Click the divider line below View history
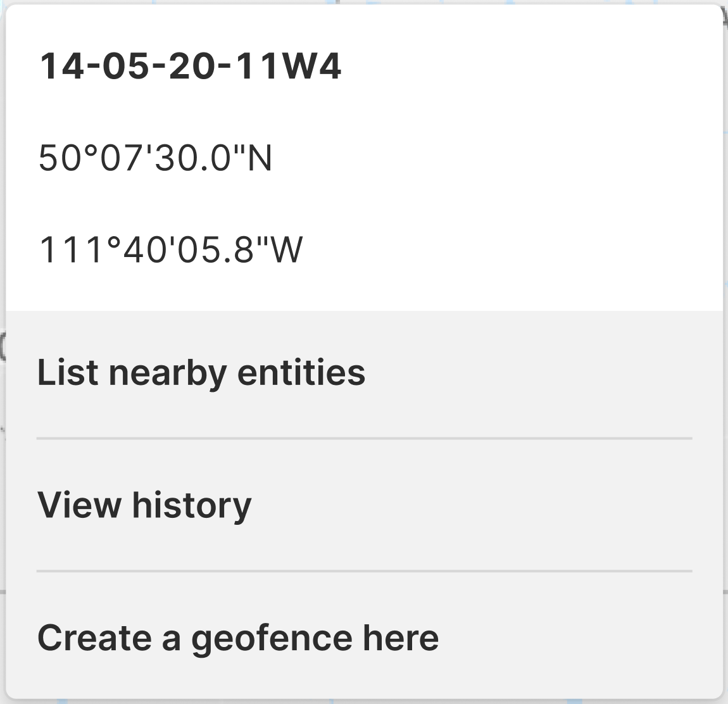728x704 pixels. [364, 571]
